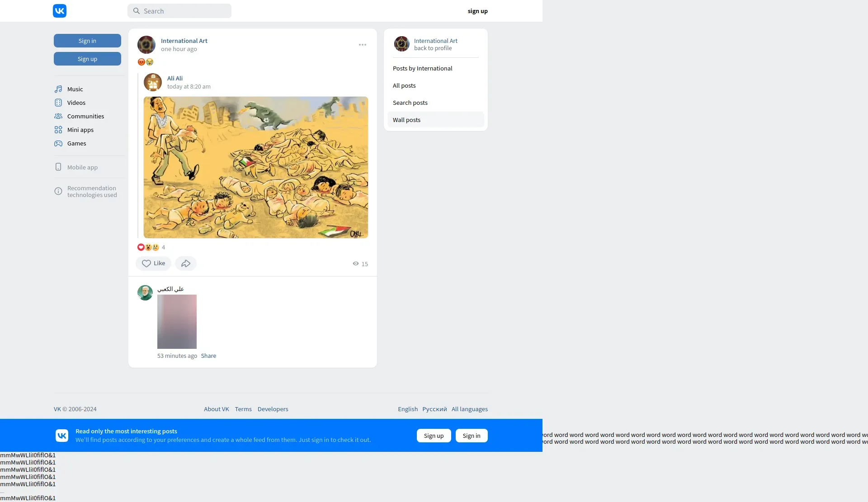Click the share arrow on post
Image resolution: width=868 pixels, height=502 pixels.
tap(186, 263)
